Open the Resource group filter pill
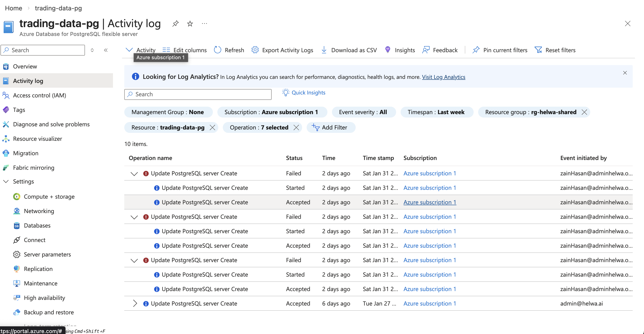Screen dimensions: 644x334 [531, 112]
